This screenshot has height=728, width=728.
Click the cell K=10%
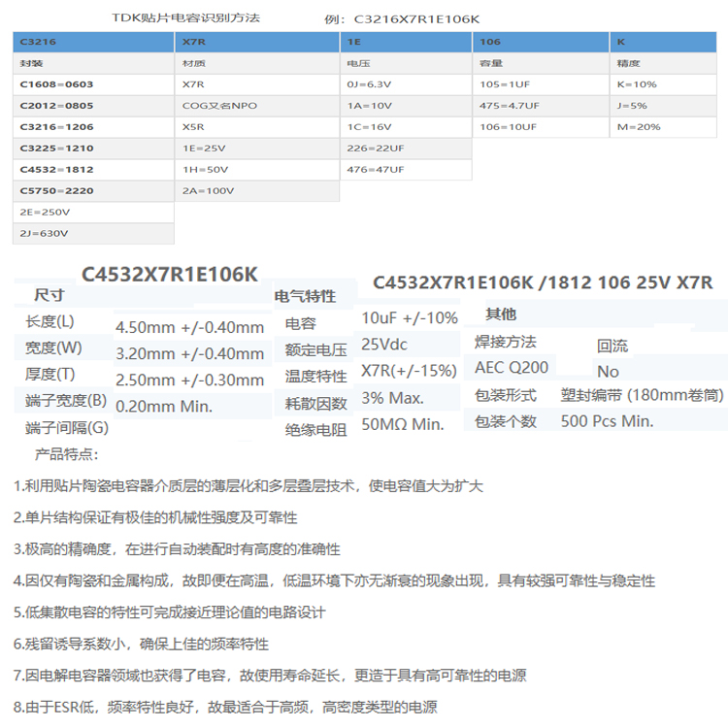click(664, 84)
